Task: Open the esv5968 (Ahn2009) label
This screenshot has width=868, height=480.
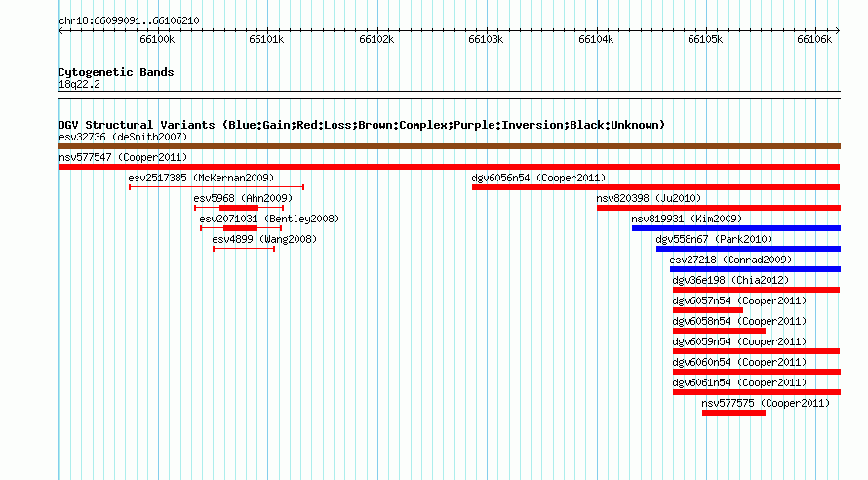Action: (243, 198)
